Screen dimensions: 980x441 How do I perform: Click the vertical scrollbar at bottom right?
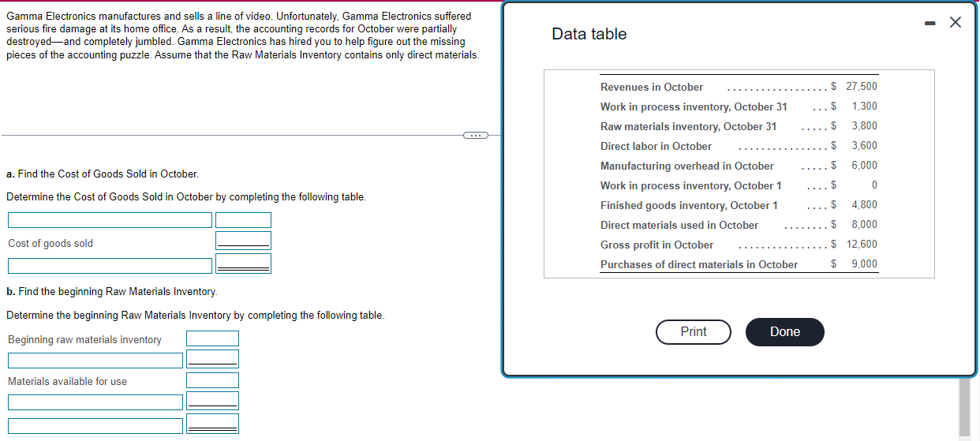(x=964, y=407)
